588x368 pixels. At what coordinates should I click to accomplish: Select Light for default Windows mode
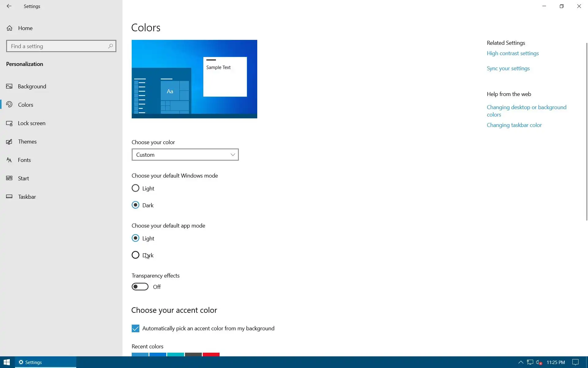click(135, 188)
